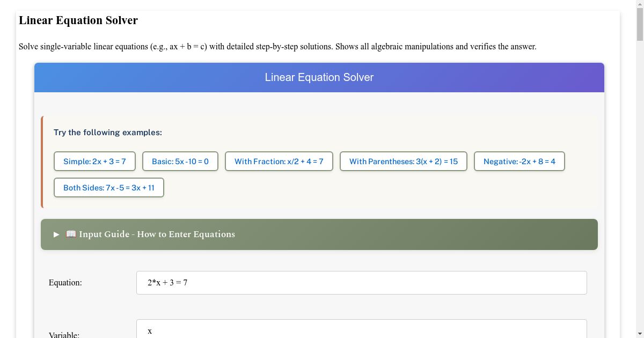644x338 pixels.
Task: Click the blue "Linear Equation Solver" banner
Action: tap(319, 77)
